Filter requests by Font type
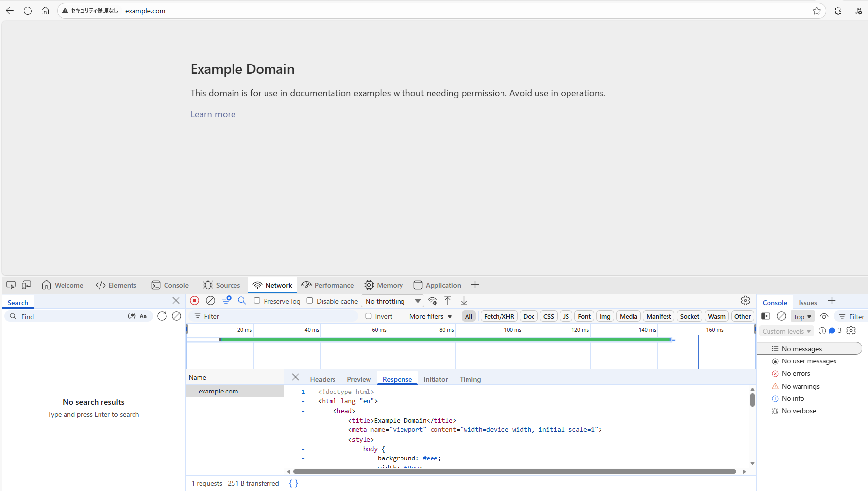 [x=584, y=316]
